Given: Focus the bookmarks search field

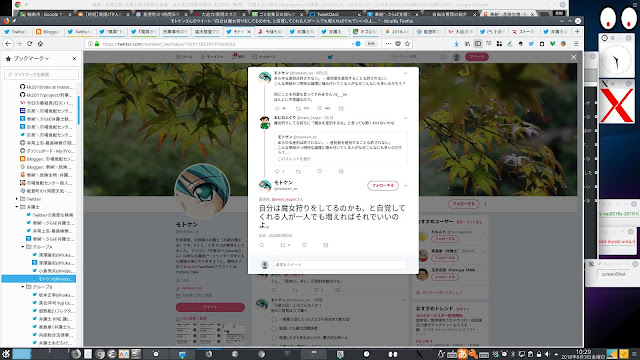Looking at the screenshot, I should (42, 75).
